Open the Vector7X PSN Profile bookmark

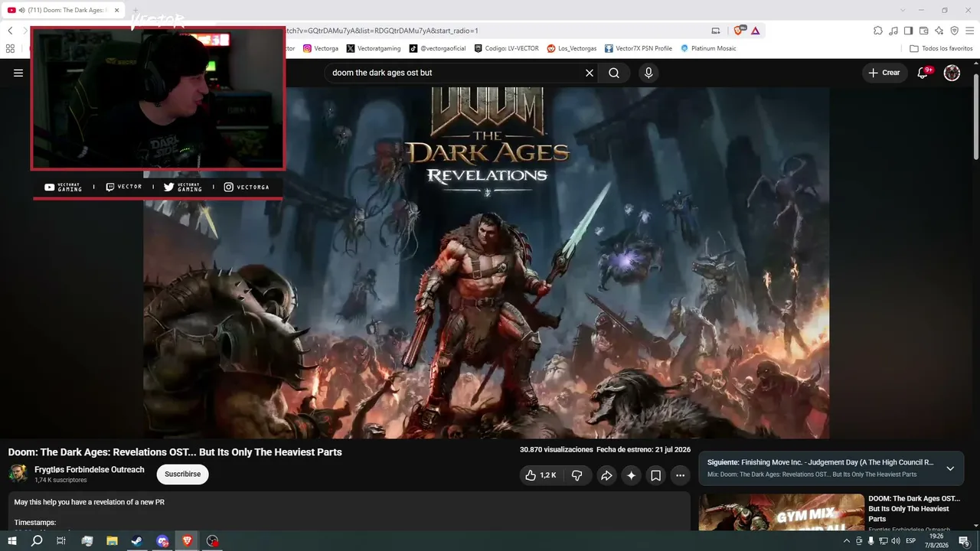click(638, 48)
